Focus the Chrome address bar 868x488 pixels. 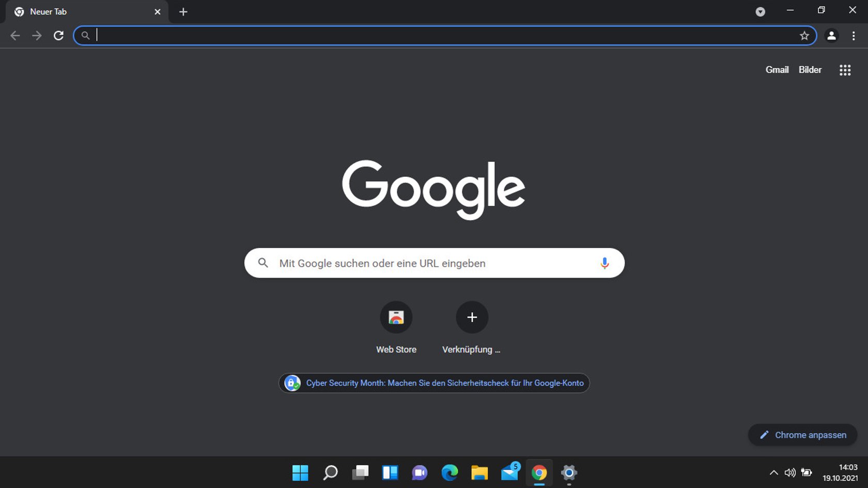[x=444, y=36]
